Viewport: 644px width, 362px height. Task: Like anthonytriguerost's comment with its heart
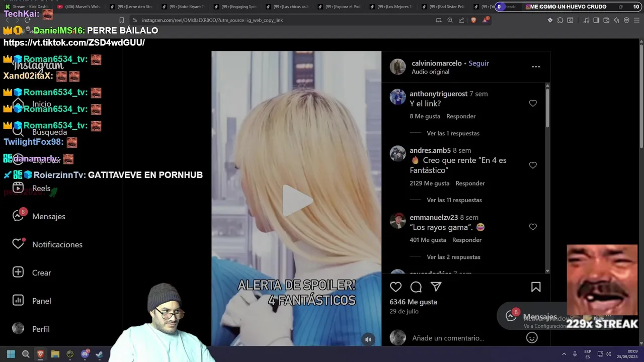(533, 103)
